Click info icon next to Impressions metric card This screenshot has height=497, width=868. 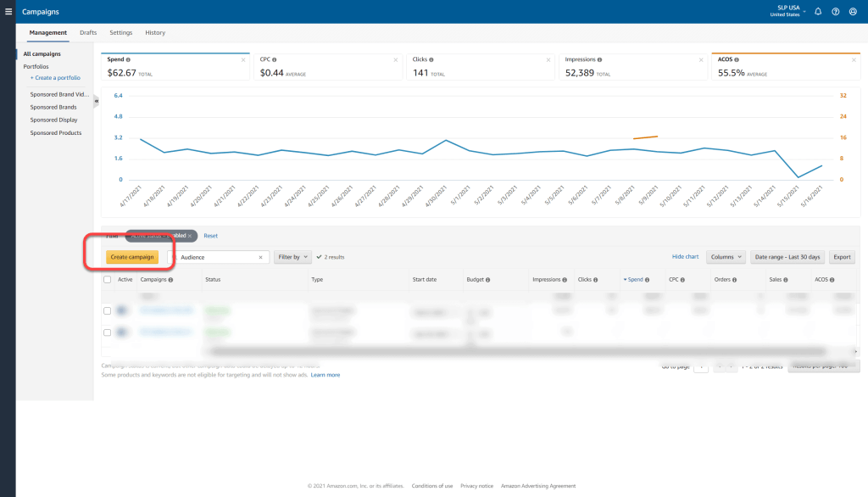click(x=600, y=60)
